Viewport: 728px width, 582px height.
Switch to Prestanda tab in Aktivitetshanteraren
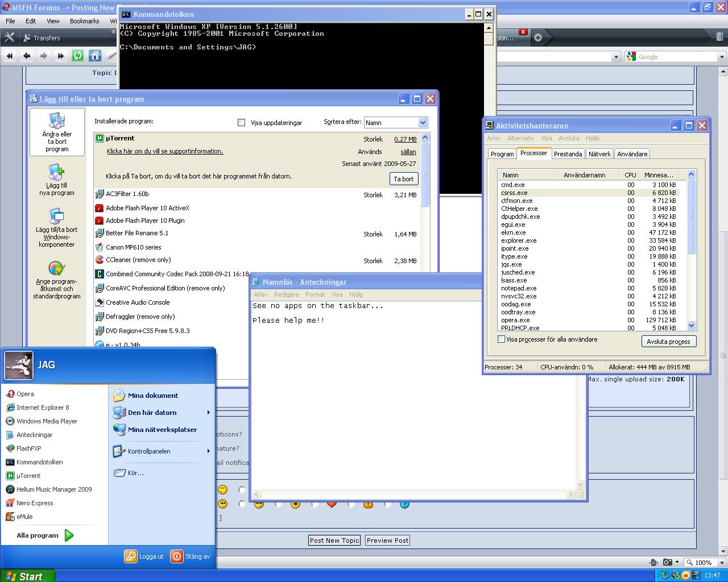[568, 154]
